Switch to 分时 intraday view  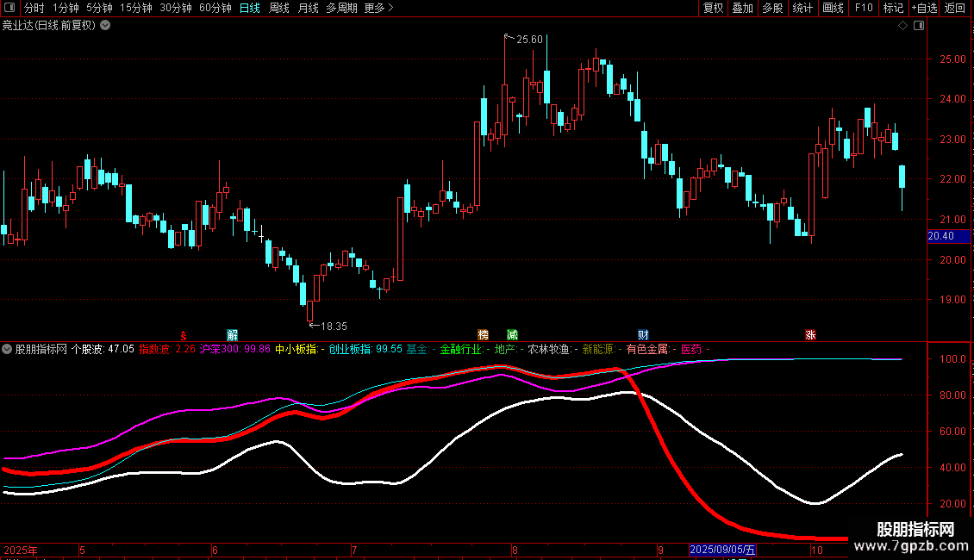pos(34,9)
